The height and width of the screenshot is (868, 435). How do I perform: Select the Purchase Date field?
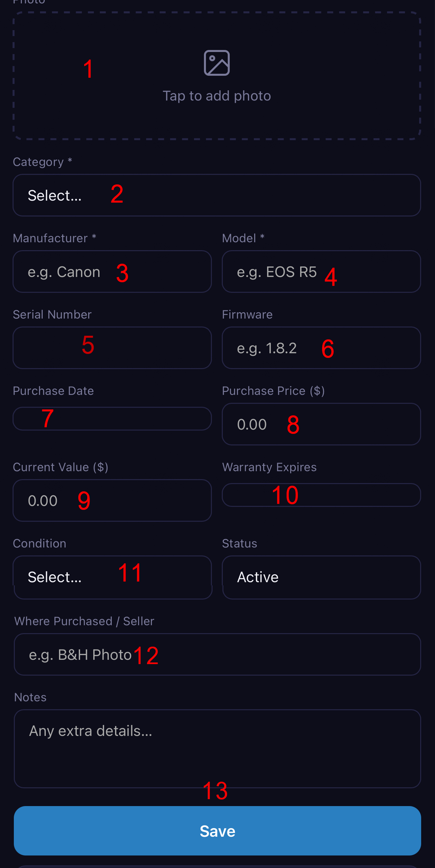click(x=112, y=418)
